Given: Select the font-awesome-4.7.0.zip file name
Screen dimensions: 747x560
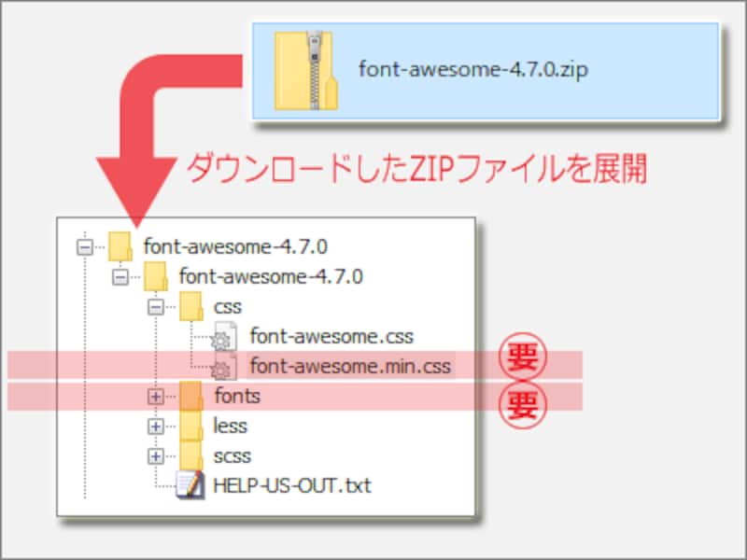Looking at the screenshot, I should [x=473, y=69].
